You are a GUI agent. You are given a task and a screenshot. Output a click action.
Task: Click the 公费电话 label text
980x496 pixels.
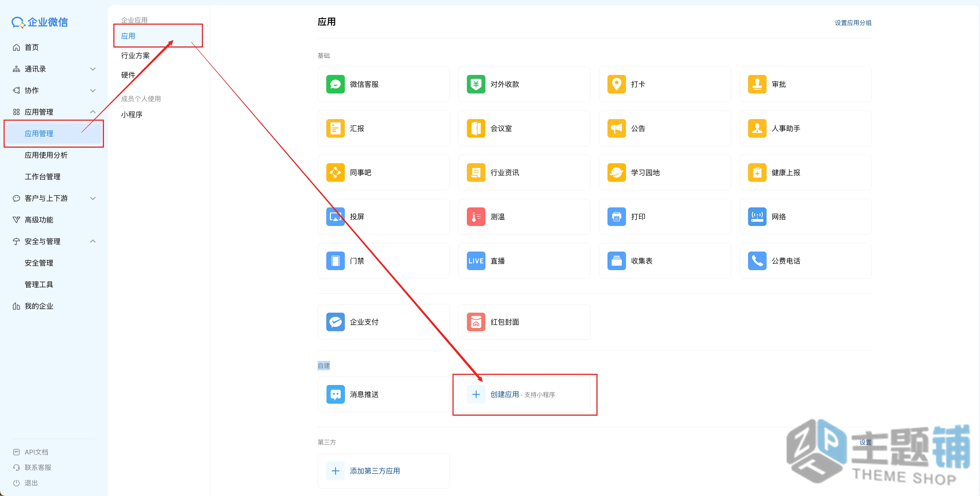pos(786,261)
